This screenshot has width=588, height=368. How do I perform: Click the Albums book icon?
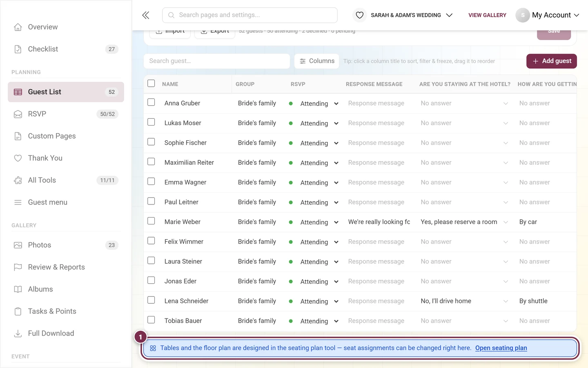point(18,289)
